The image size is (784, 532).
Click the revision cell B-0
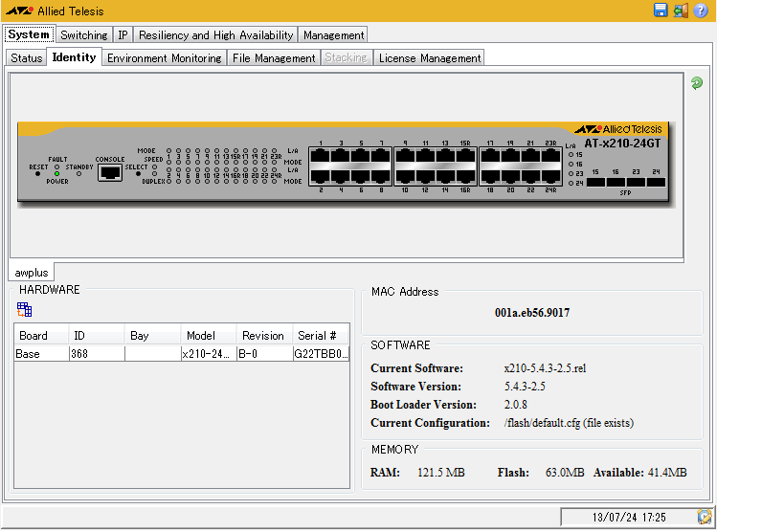pos(265,353)
